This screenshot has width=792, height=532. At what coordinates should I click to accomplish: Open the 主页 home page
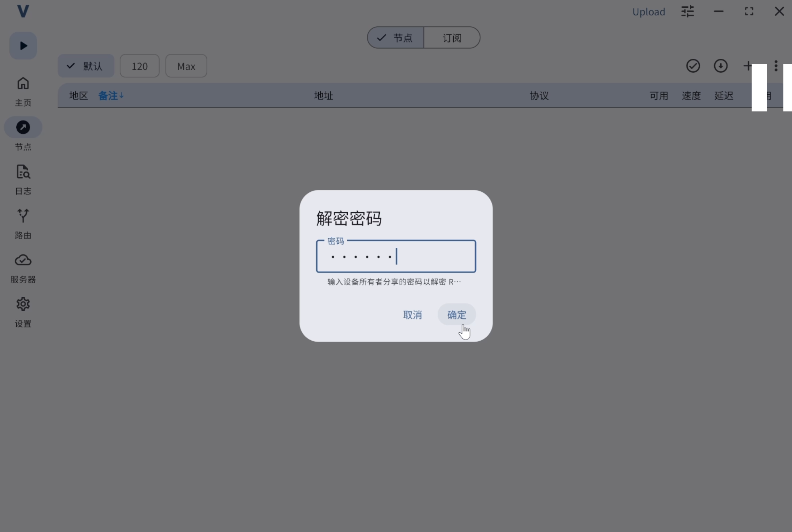[x=23, y=92]
